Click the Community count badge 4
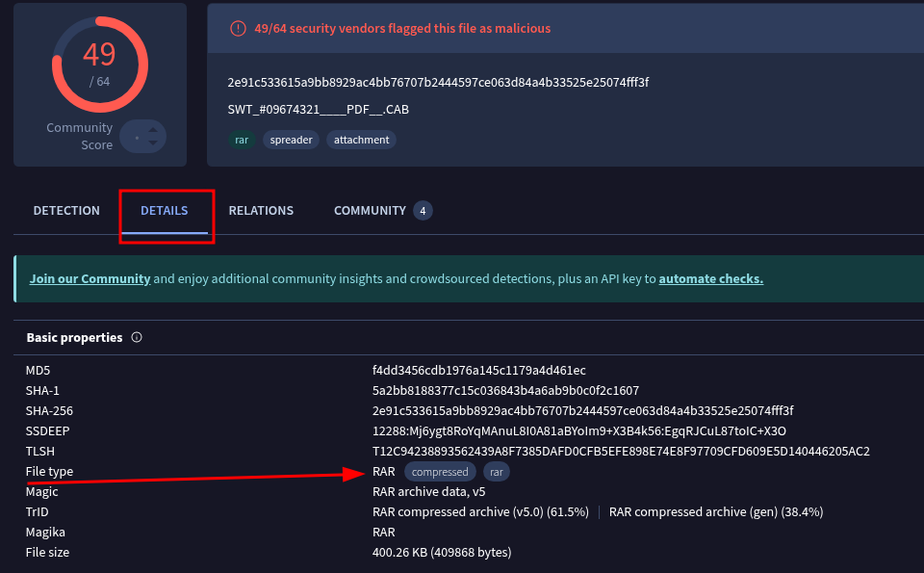924x573 pixels. pos(423,211)
